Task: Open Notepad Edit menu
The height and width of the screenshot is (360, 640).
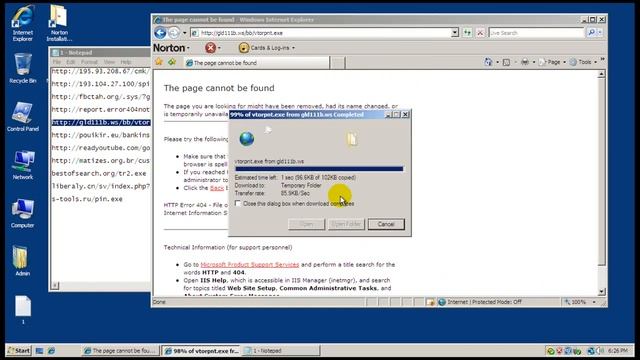Action: tap(71, 62)
